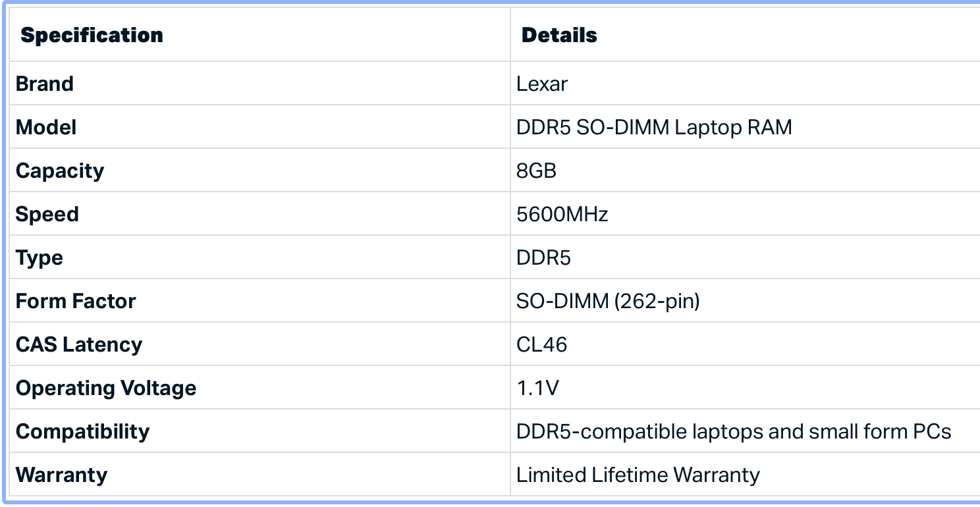980x507 pixels.
Task: Select the Capacity row label
Action: click(x=60, y=171)
